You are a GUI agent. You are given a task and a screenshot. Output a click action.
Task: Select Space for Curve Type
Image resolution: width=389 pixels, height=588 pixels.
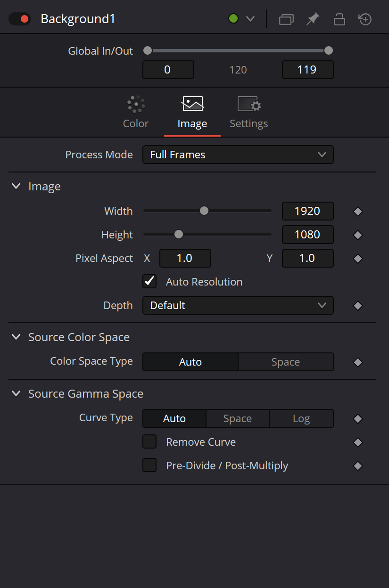click(238, 418)
